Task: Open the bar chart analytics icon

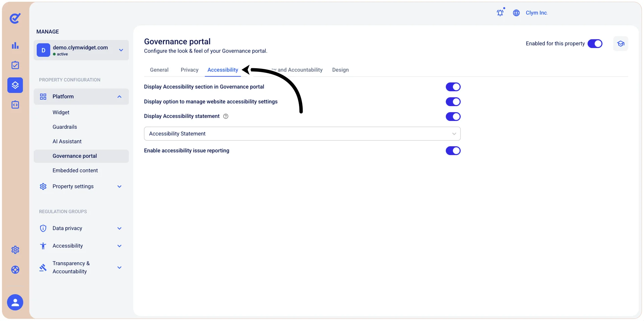Action: click(x=15, y=46)
